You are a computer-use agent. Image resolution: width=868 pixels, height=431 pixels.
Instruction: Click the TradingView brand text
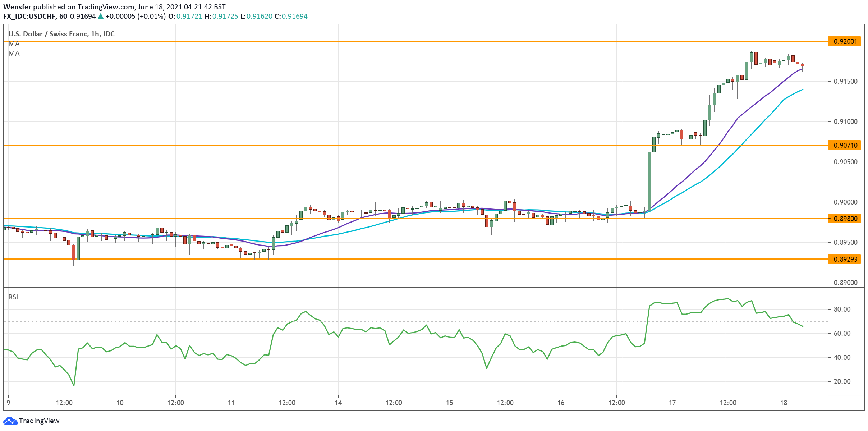[x=39, y=421]
